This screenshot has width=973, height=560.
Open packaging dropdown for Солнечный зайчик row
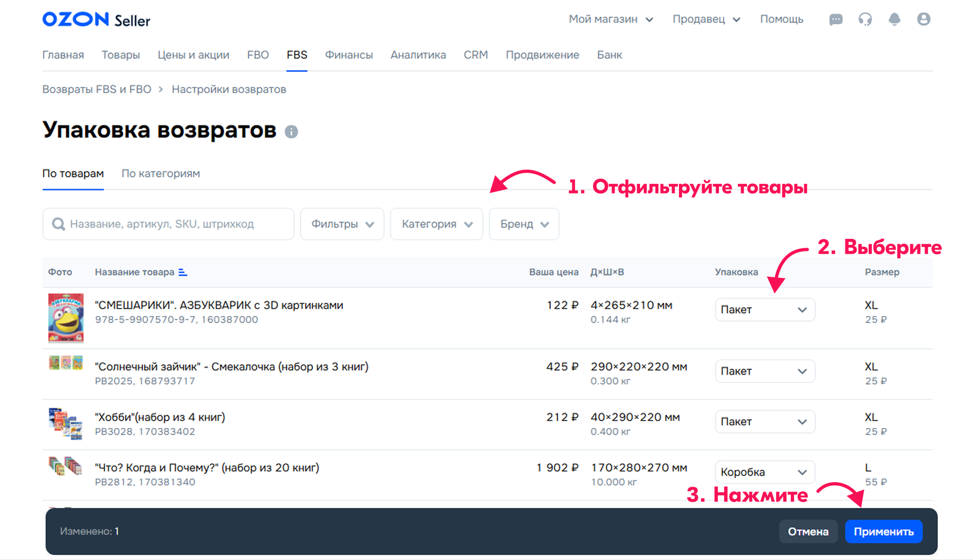pyautogui.click(x=765, y=371)
